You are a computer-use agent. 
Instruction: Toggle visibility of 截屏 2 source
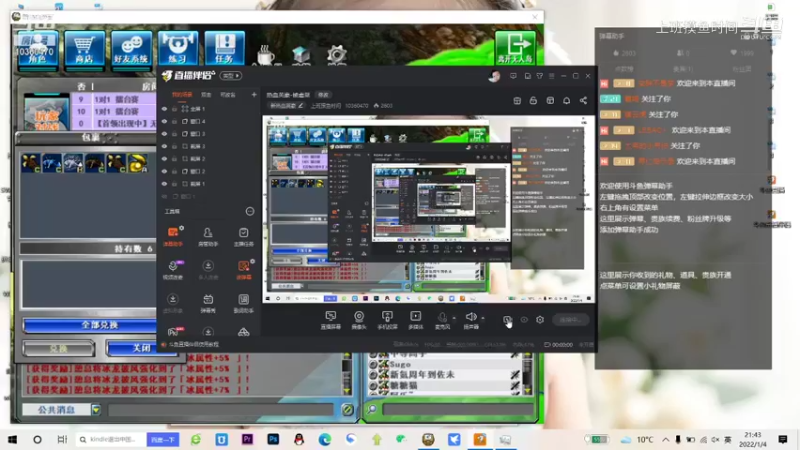[x=164, y=159]
